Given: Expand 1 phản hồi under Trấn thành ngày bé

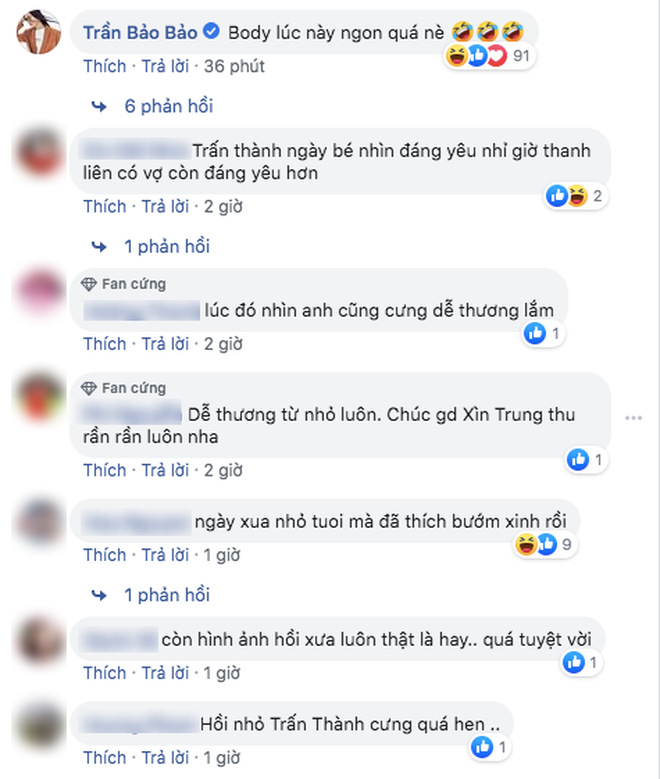Looking at the screenshot, I should [166, 246].
